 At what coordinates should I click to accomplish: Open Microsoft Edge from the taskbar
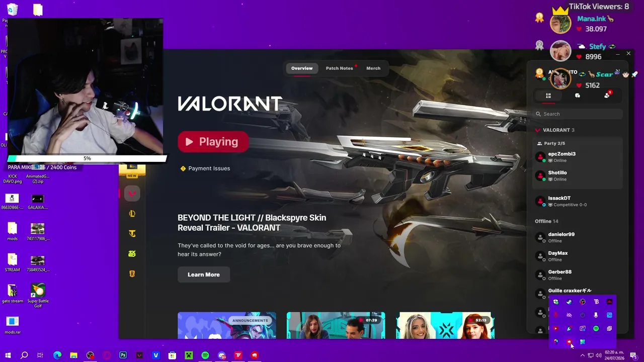(57, 355)
